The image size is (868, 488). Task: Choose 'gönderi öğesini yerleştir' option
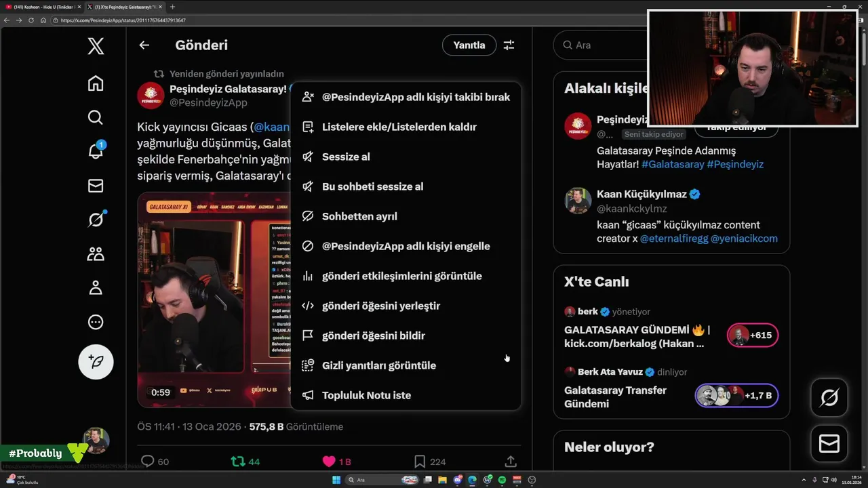(x=406, y=306)
